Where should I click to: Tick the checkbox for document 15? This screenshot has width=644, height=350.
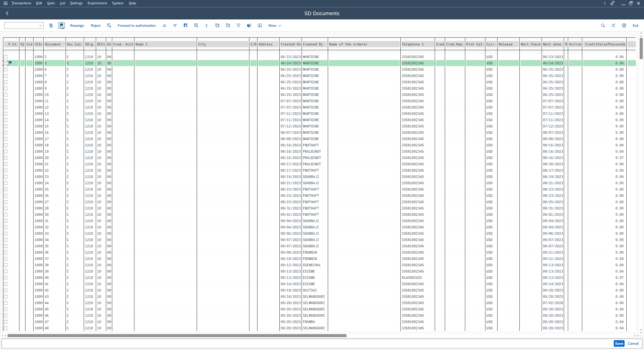point(6,126)
